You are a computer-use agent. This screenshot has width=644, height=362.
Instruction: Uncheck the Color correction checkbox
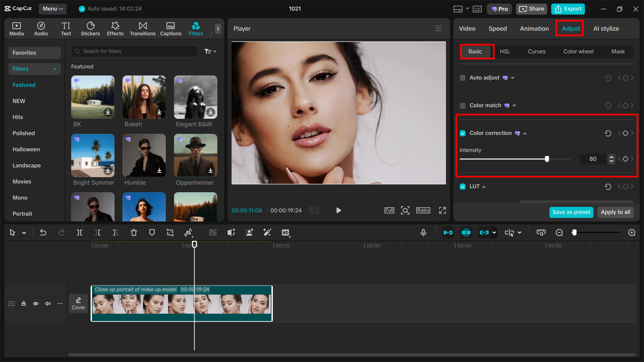tap(462, 133)
